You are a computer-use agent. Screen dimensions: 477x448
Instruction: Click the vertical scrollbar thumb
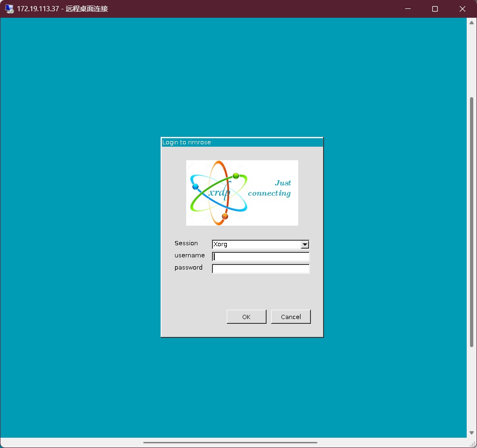coord(471,222)
